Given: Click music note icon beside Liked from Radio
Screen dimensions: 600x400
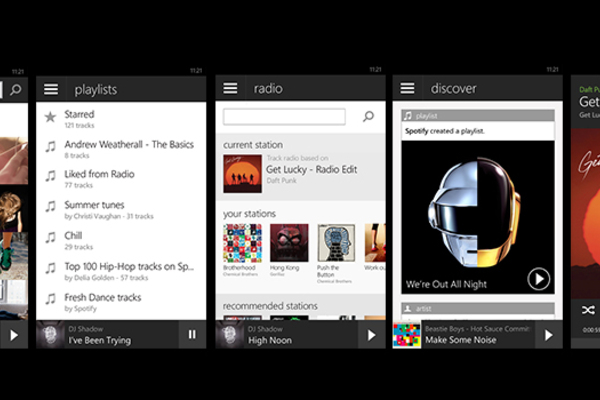Looking at the screenshot, I should point(51,176).
